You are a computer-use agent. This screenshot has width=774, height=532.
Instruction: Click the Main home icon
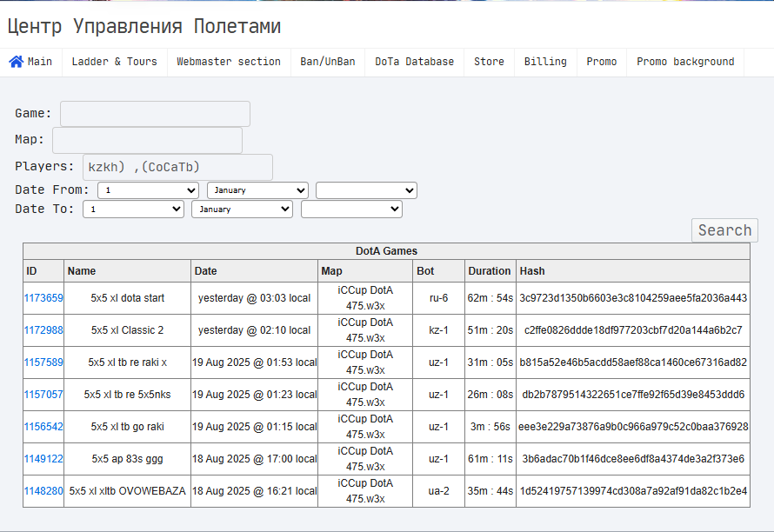(16, 62)
